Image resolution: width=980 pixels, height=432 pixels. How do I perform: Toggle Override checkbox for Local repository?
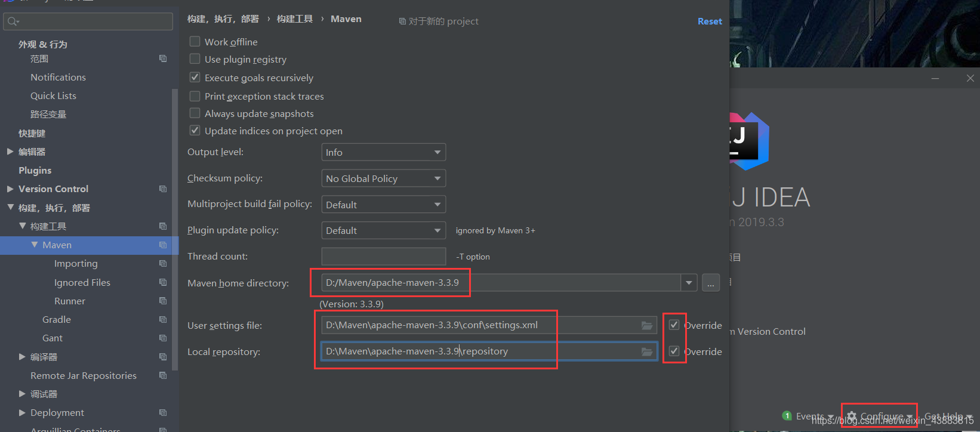tap(674, 351)
